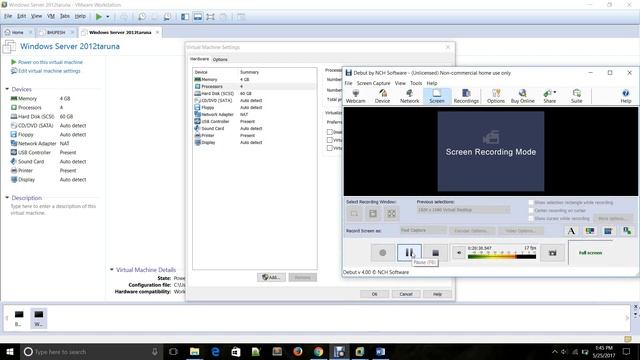Viewport: 640px width, 360px height.
Task: Open the Share dropdown arrow in Debut
Action: [555, 92]
